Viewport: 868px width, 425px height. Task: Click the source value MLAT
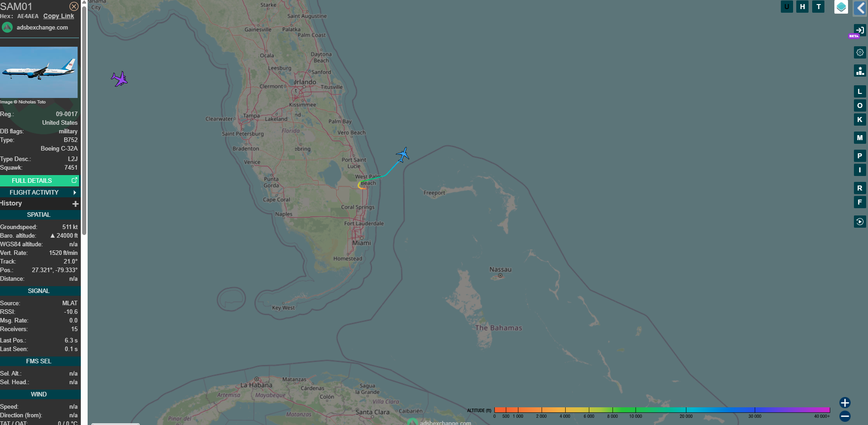pyautogui.click(x=70, y=303)
